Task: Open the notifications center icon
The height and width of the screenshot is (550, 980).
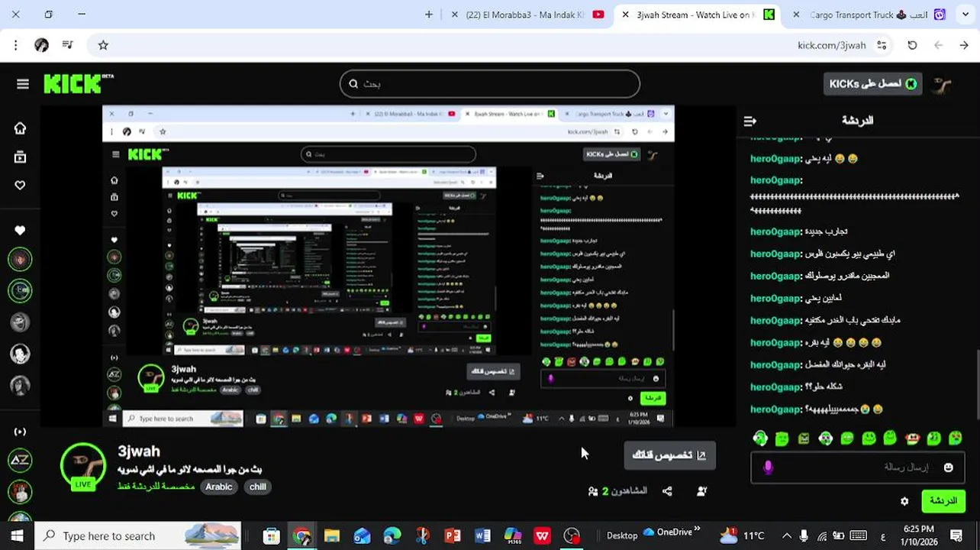Action: tap(956, 535)
